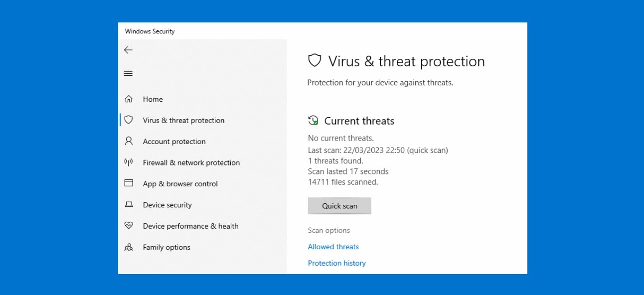Click the back arrow
Viewport: 644px width, 295px height.
click(x=128, y=50)
